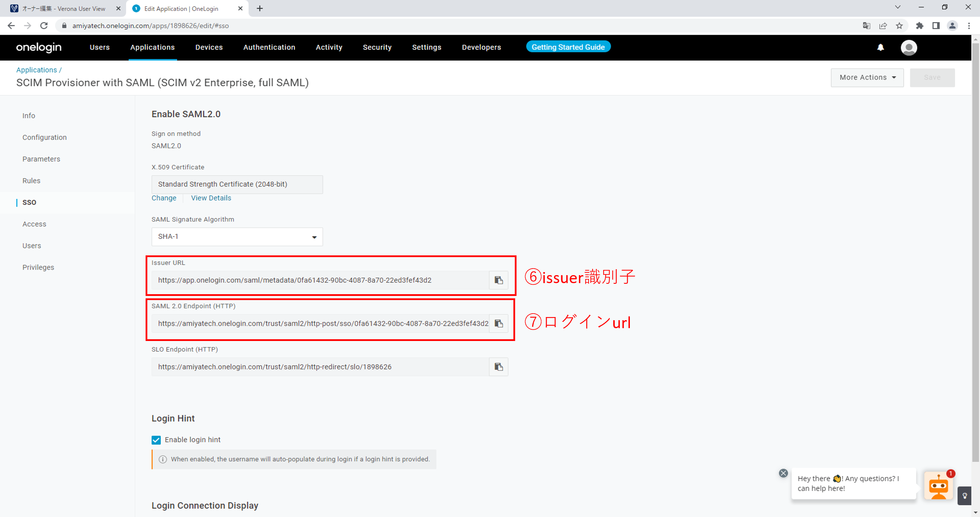Close the Edit Application OneLogin tab
This screenshot has height=517, width=980.
[x=241, y=8]
